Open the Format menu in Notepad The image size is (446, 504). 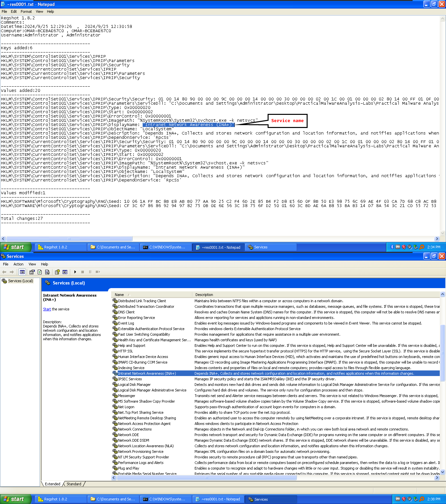tap(26, 11)
